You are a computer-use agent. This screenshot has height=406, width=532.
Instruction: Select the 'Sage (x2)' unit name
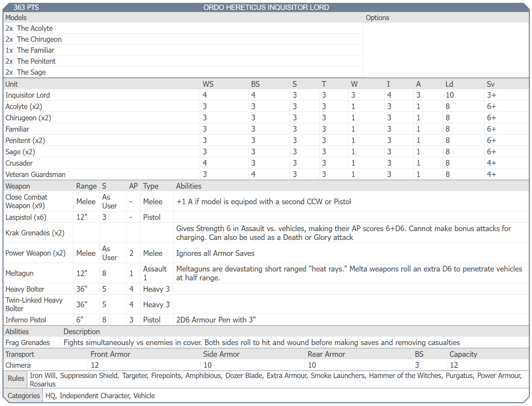[x=20, y=152]
